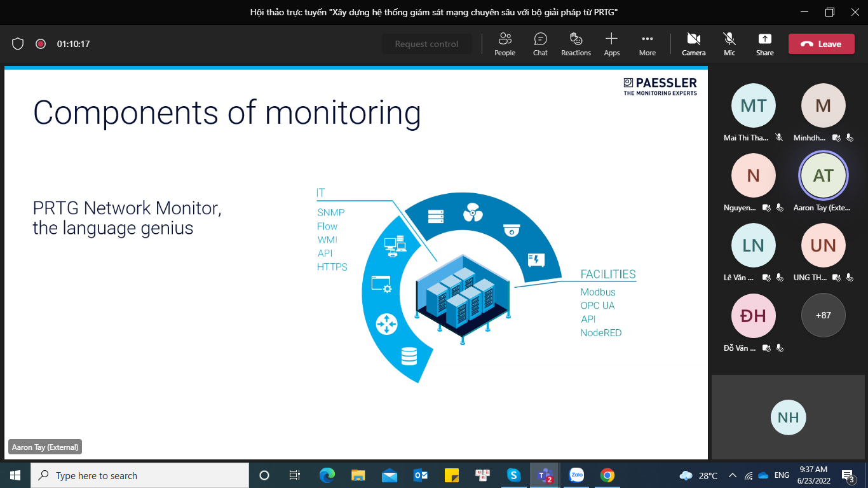Screen dimensions: 868x488
Task: Click the taskbar search box
Action: click(x=140, y=475)
